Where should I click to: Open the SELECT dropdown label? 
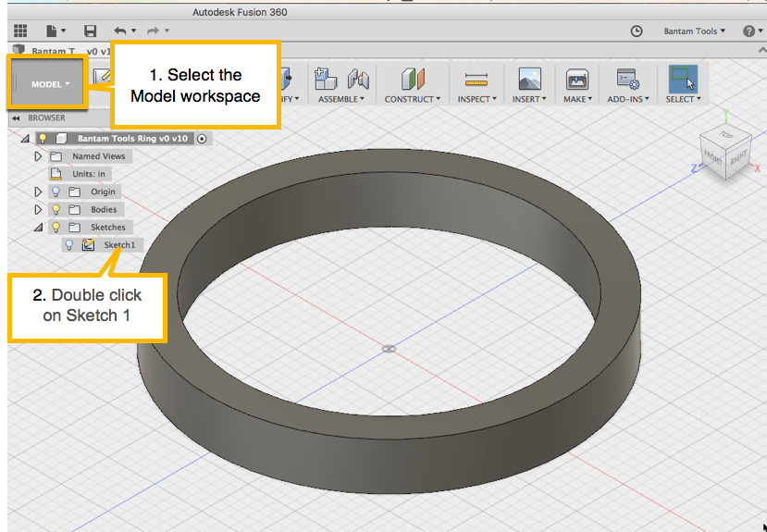coord(683,99)
